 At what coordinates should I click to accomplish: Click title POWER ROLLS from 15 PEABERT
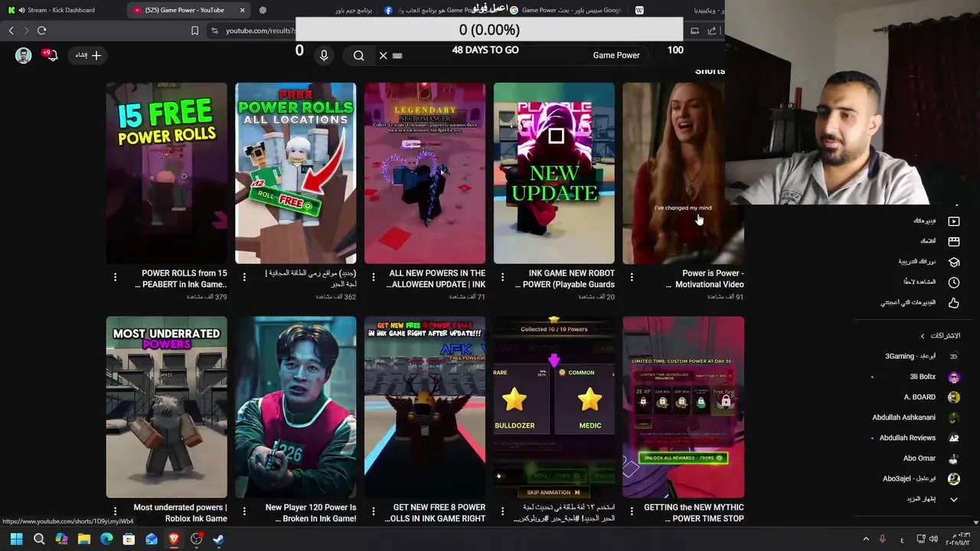[181, 279]
